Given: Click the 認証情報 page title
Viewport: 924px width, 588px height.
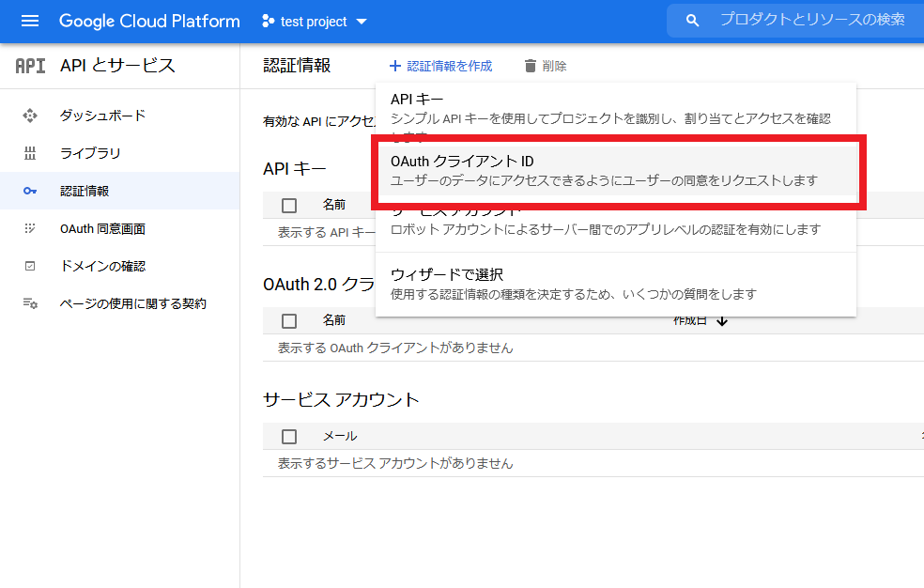Looking at the screenshot, I should coord(297,66).
